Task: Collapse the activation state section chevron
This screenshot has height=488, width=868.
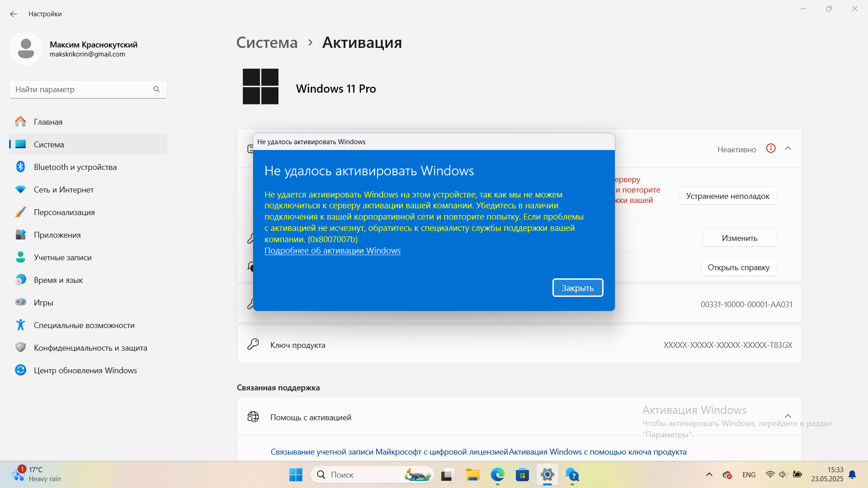Action: point(788,148)
